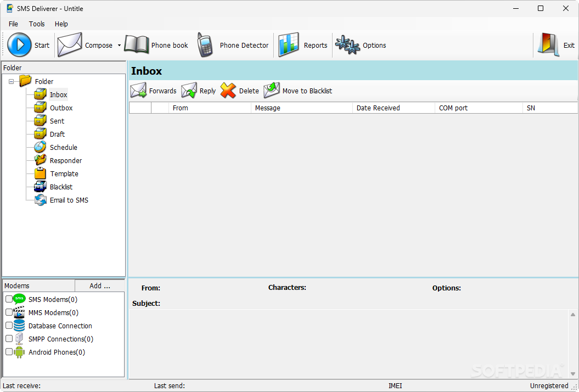
Task: Click the Modems panel header
Action: click(39, 285)
